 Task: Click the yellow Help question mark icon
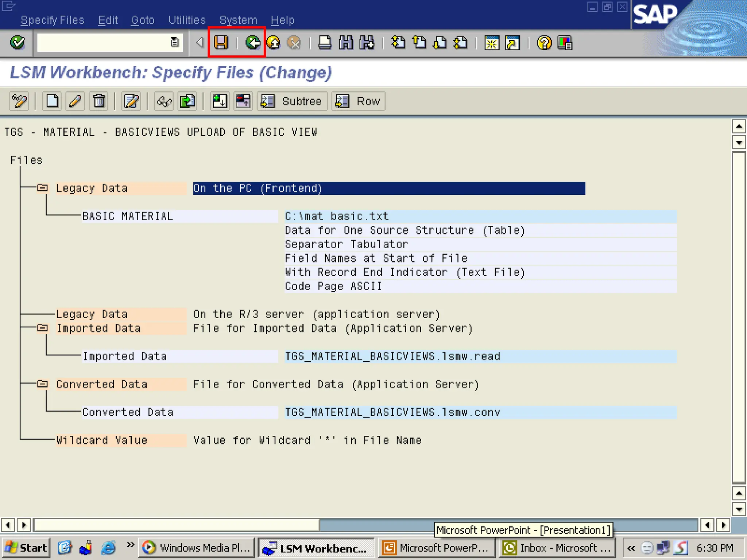tap(544, 43)
